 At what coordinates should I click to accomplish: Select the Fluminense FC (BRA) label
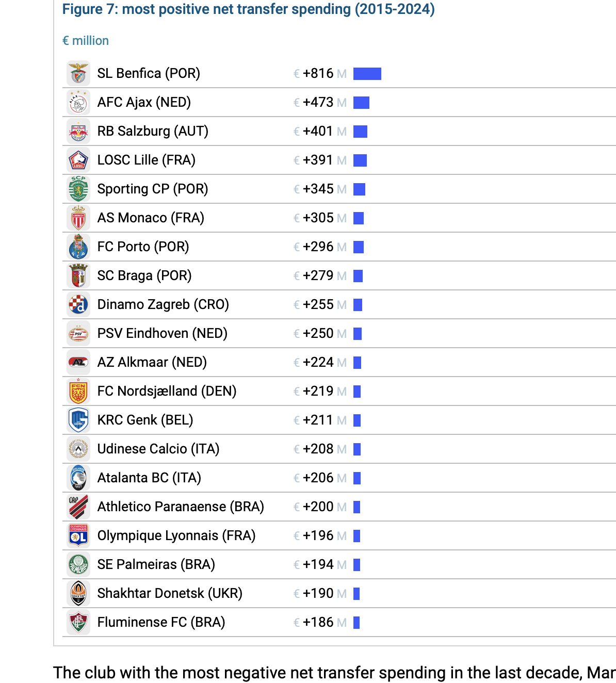click(161, 622)
